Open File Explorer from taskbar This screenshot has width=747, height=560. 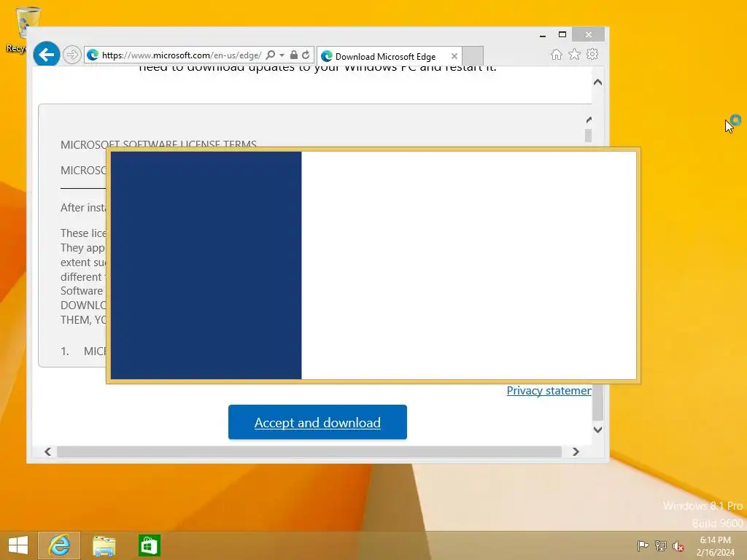point(104,545)
